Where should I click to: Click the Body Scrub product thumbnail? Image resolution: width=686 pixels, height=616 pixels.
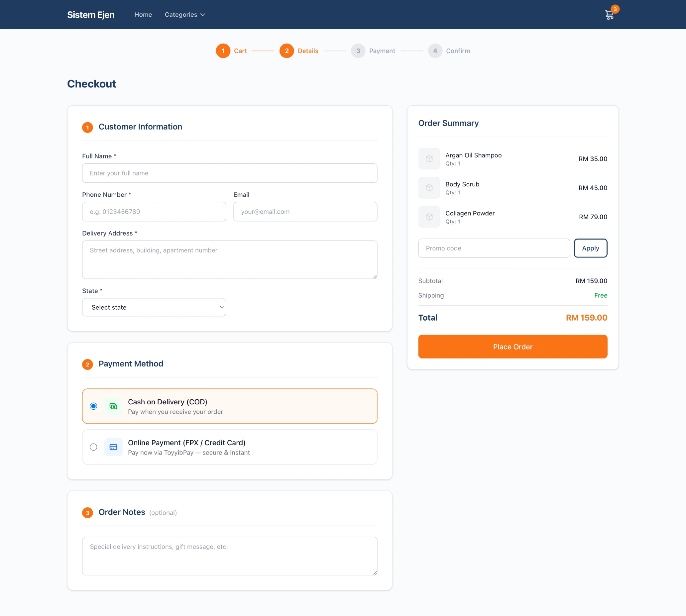(x=429, y=188)
